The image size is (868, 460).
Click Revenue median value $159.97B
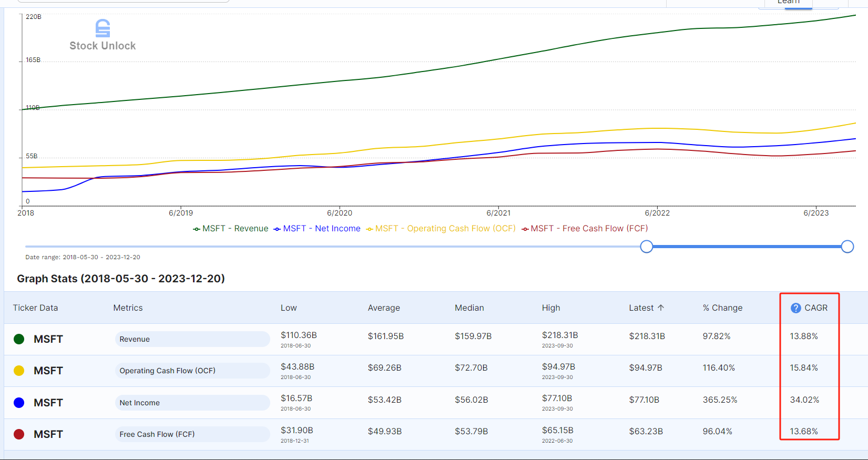tap(473, 336)
